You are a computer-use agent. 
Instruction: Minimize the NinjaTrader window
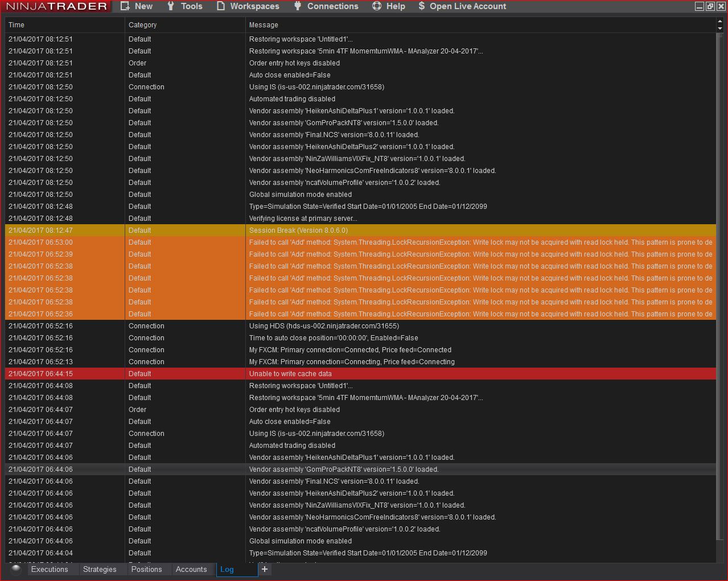pyautogui.click(x=699, y=6)
